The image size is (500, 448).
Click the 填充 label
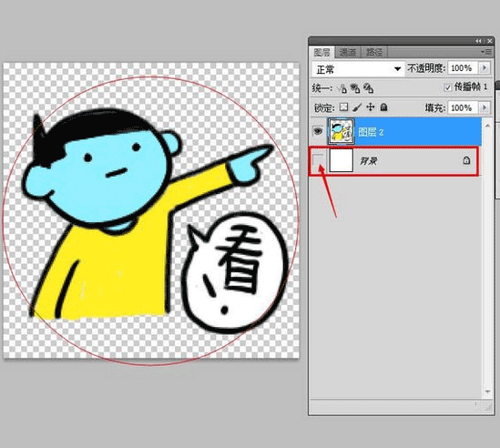click(435, 108)
